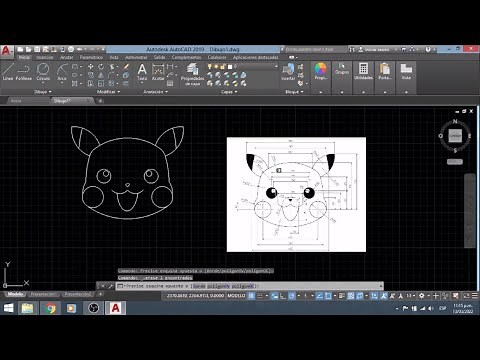
Task: Click the Undo arrow in quick access
Action: (x=80, y=49)
